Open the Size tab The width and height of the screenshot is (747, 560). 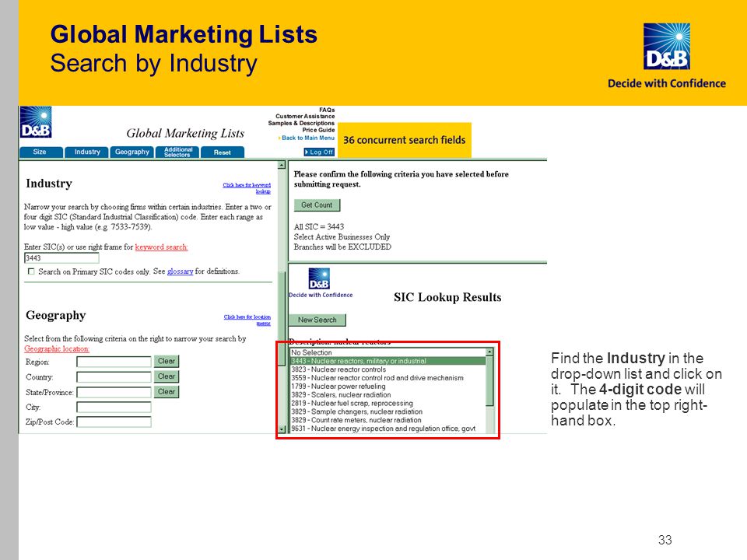[40, 152]
